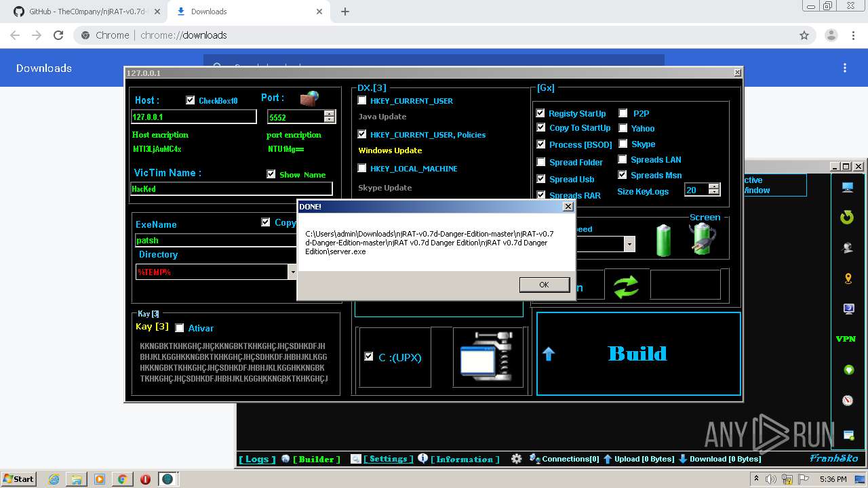Toggle the Show Name checkbox
This screenshot has width=868, height=488.
coord(271,174)
